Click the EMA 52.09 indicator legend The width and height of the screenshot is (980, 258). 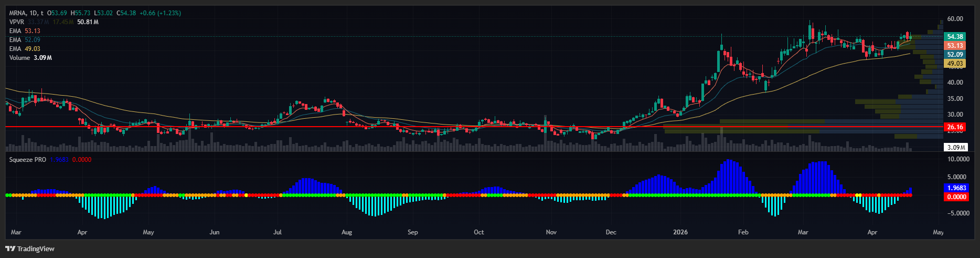click(15, 40)
